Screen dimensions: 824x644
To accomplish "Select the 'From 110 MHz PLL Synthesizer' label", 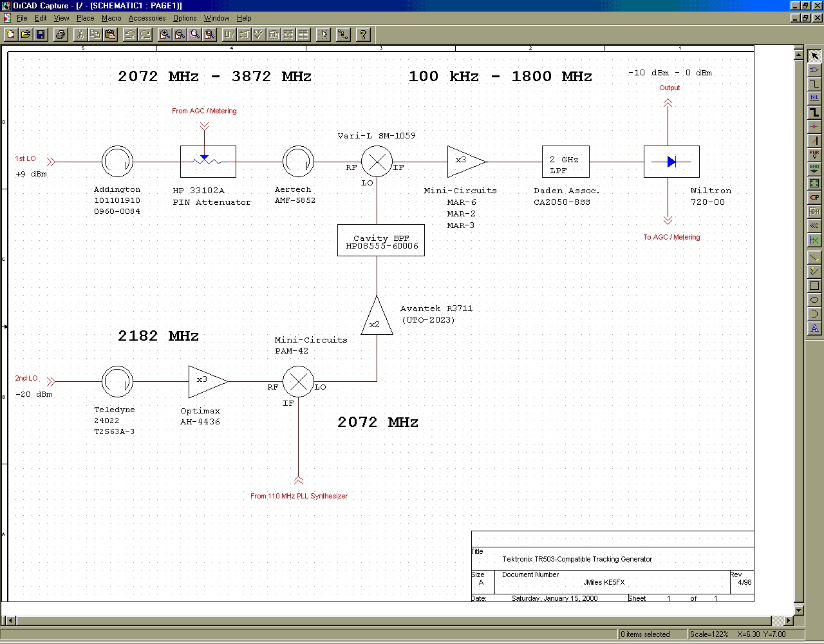I will (x=299, y=496).
